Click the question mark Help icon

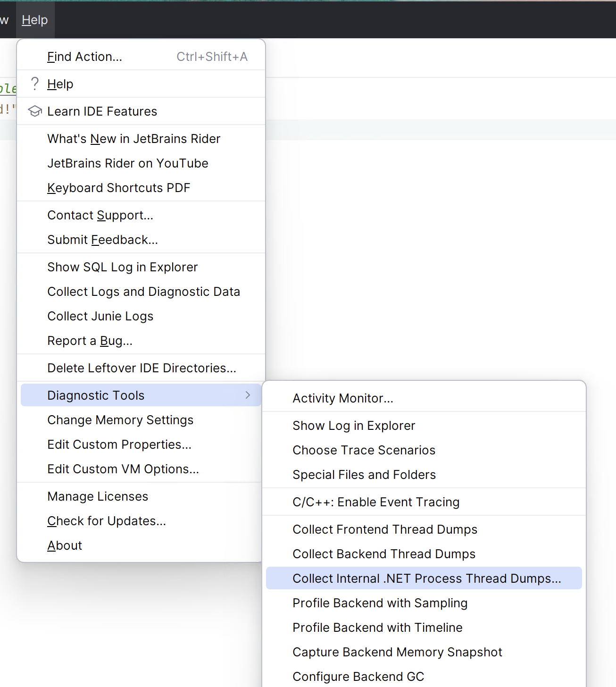tap(34, 84)
